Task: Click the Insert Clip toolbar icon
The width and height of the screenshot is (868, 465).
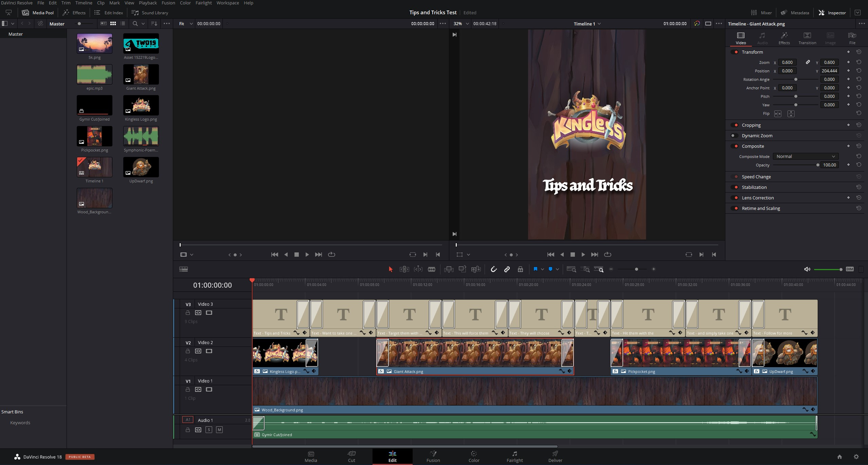Action: (449, 269)
